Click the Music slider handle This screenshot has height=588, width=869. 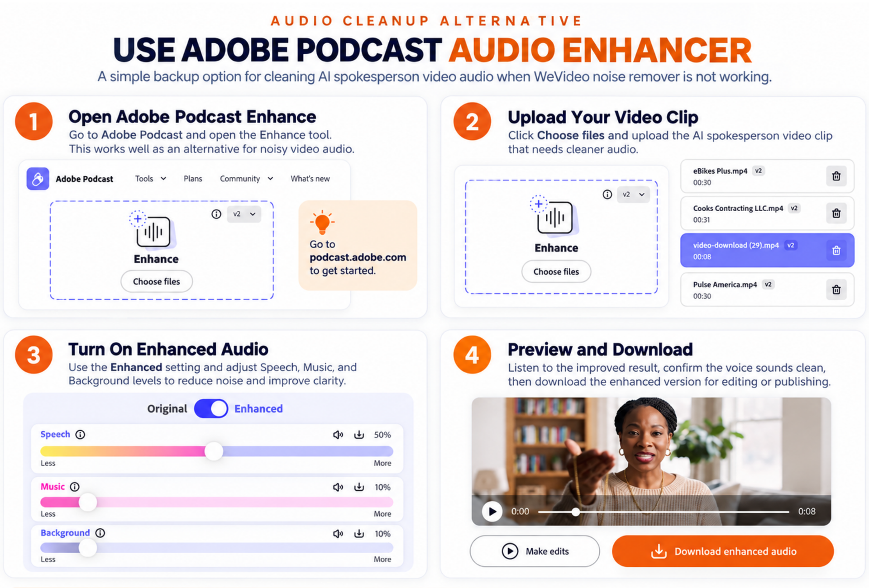[88, 502]
